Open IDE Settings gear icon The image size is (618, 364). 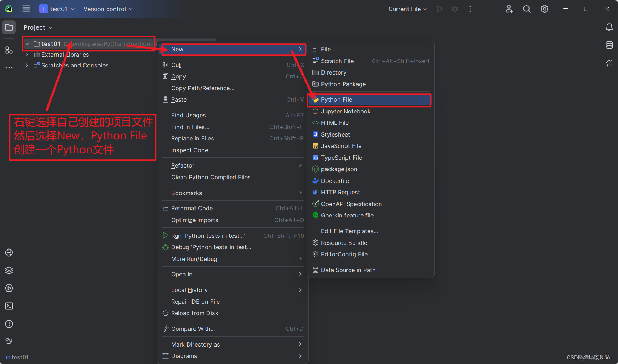tap(544, 9)
